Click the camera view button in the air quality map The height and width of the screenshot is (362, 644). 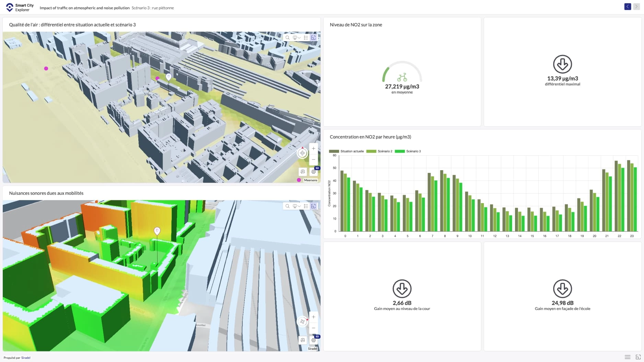(x=302, y=172)
